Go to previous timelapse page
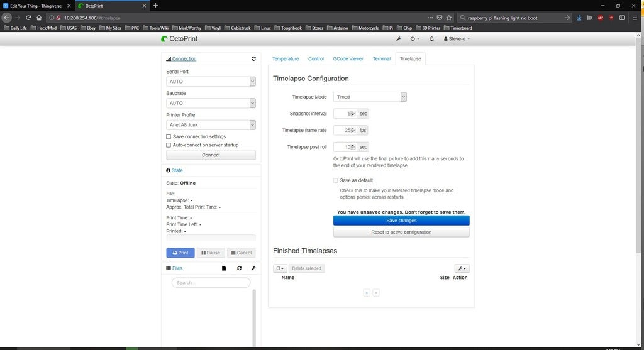Viewport: 644px width, 350px height. tap(367, 293)
